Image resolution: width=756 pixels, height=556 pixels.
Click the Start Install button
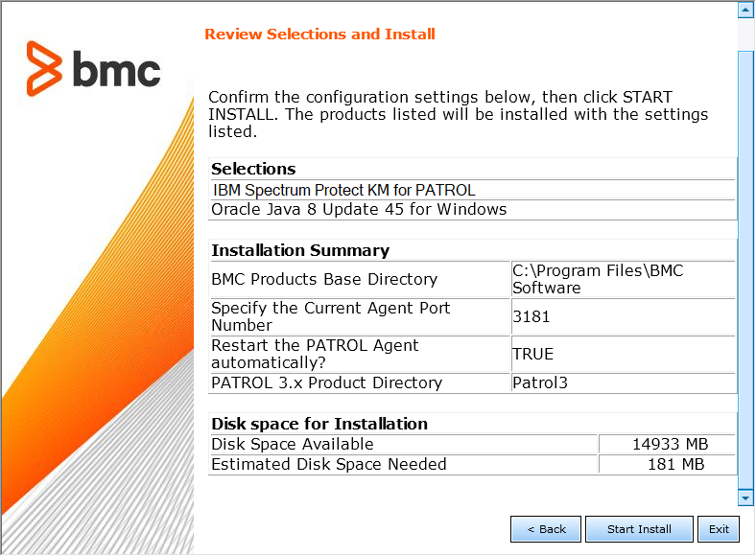tap(639, 529)
